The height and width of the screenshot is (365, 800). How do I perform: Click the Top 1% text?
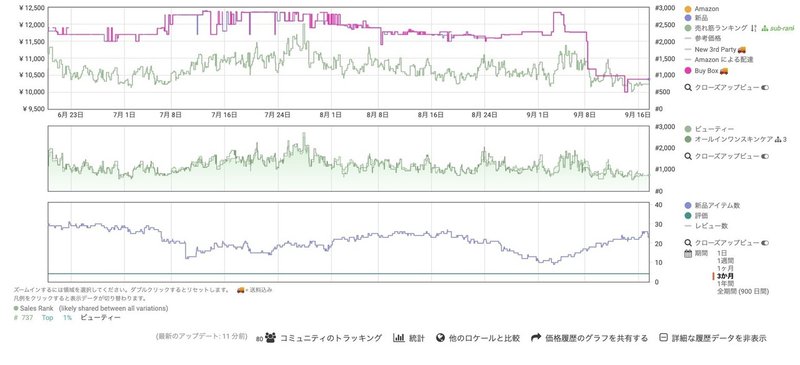[x=57, y=318]
